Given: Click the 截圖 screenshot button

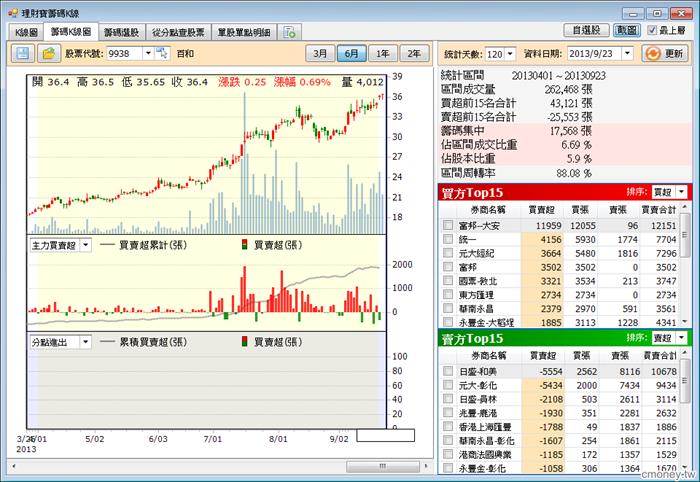Looking at the screenshot, I should [x=627, y=30].
